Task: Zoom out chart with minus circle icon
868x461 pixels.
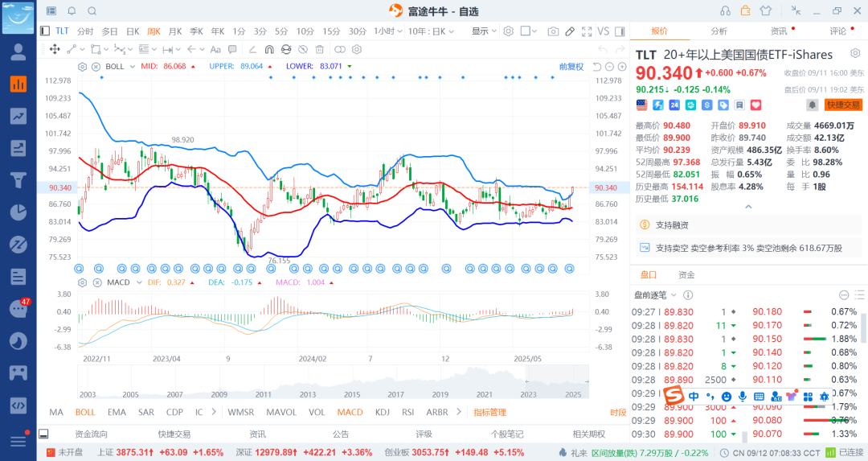Action: [609, 67]
